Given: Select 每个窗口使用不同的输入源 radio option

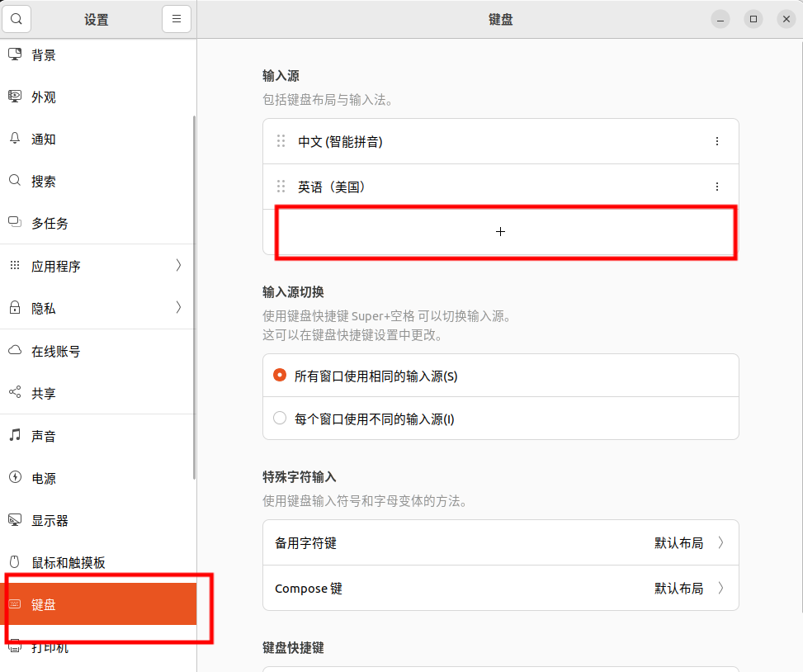Looking at the screenshot, I should tap(280, 418).
